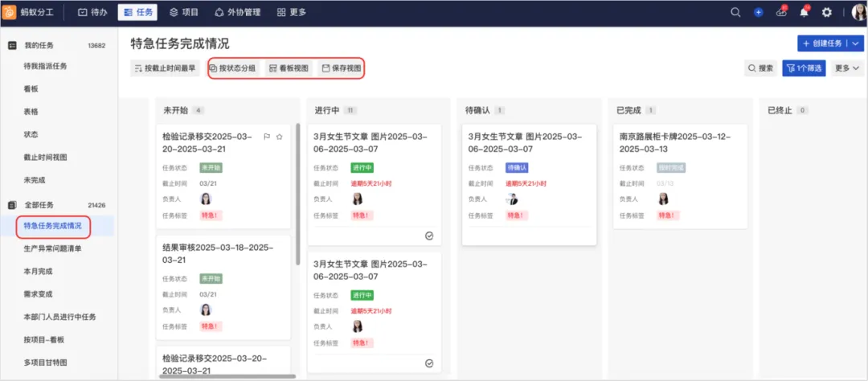Flag the 检验记录移交 task card

pos(266,137)
